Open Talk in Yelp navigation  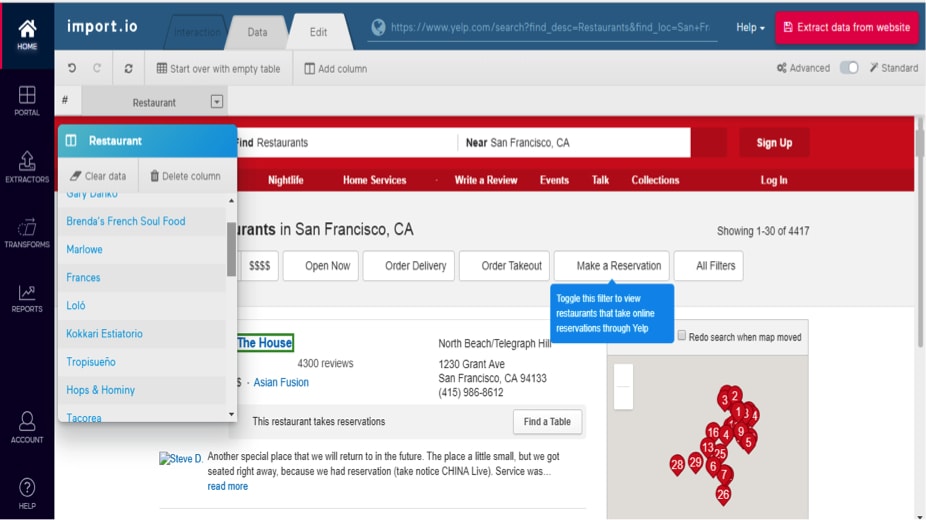pyautogui.click(x=600, y=180)
